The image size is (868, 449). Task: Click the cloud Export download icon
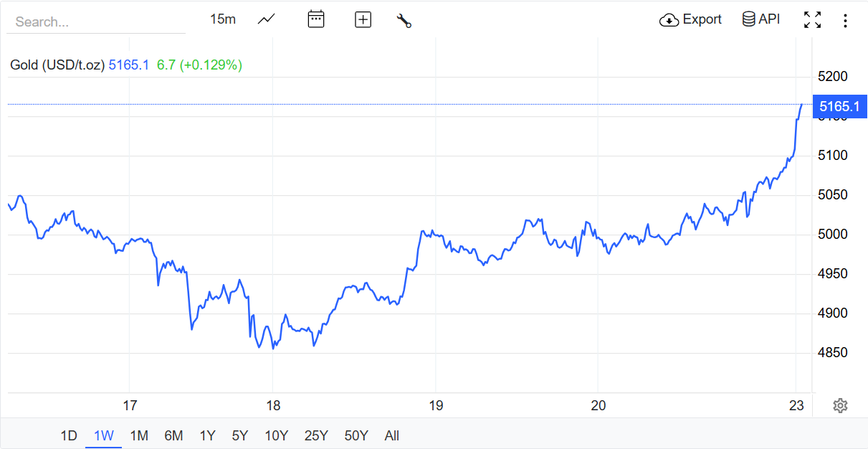click(669, 20)
